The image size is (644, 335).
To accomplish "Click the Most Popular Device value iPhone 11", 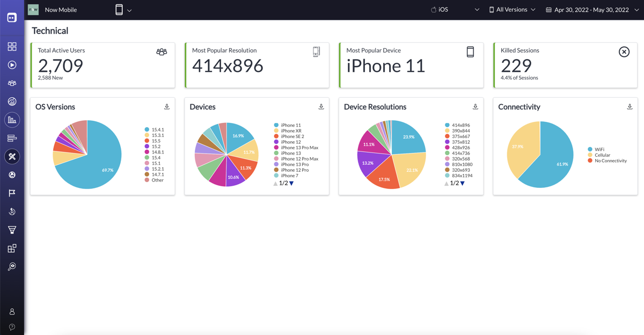I will point(385,65).
